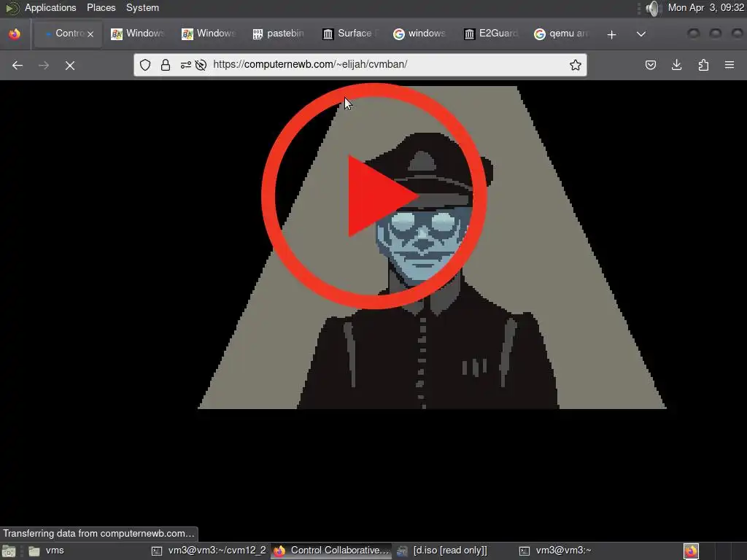Viewport: 747px width, 560px height.
Task: Click the volume speaker icon
Action: (x=654, y=8)
